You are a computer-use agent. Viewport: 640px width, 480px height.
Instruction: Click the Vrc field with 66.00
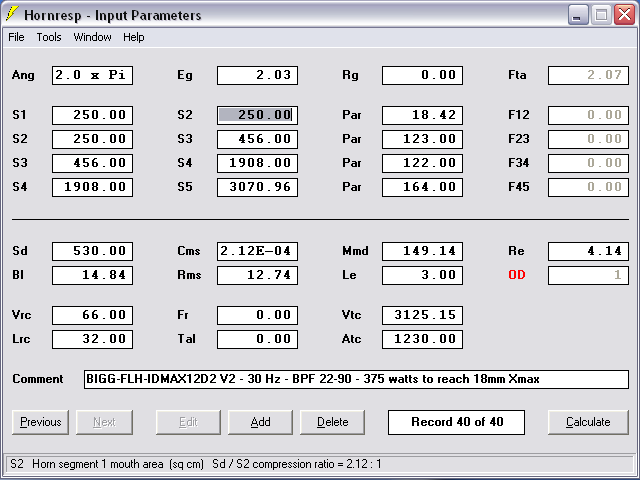pyautogui.click(x=92, y=316)
